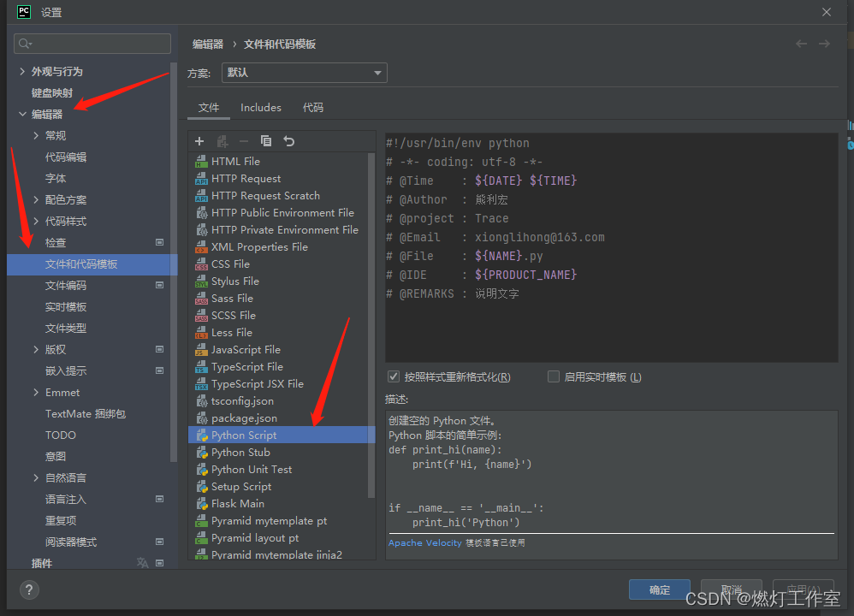
Task: Open the TODO settings page
Action: click(61, 435)
